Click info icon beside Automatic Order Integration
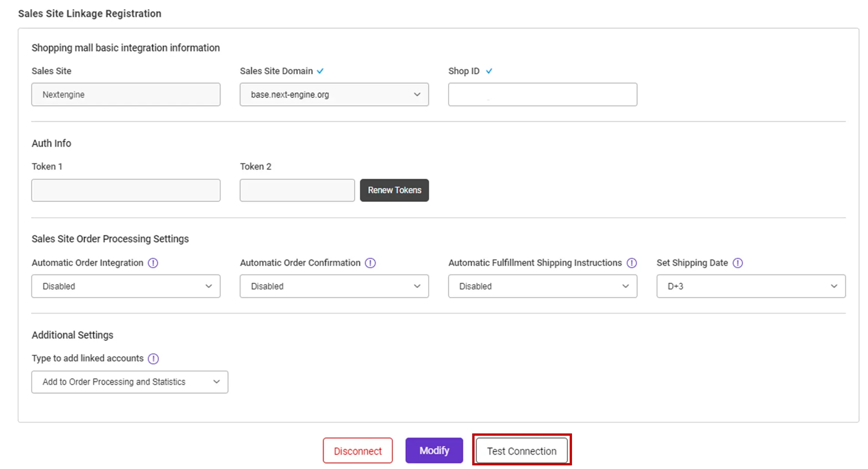 tap(153, 263)
